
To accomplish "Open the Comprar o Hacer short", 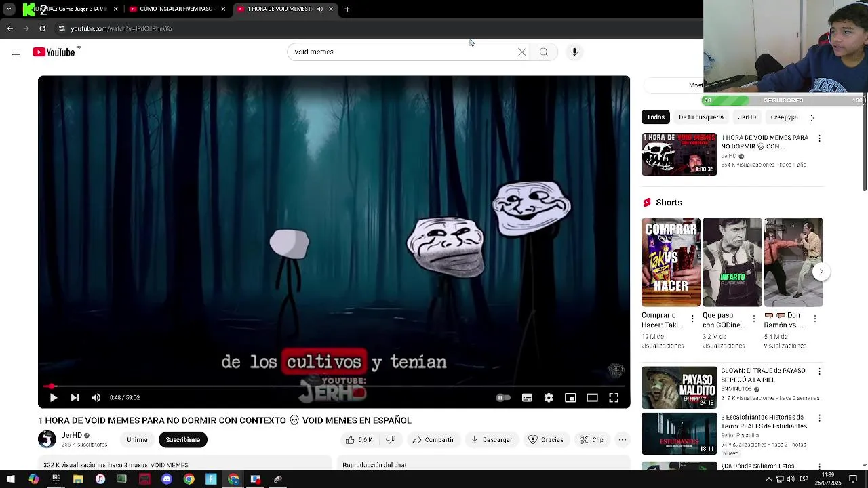I will tap(671, 262).
